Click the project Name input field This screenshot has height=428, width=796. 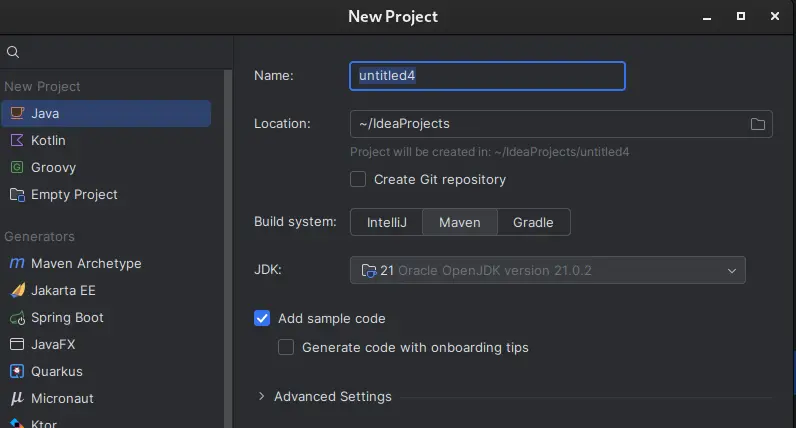tap(487, 76)
